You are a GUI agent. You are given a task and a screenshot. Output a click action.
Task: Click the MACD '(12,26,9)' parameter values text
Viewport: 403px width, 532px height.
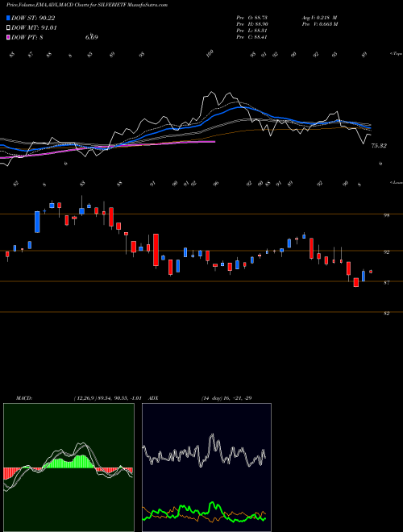coord(107,398)
